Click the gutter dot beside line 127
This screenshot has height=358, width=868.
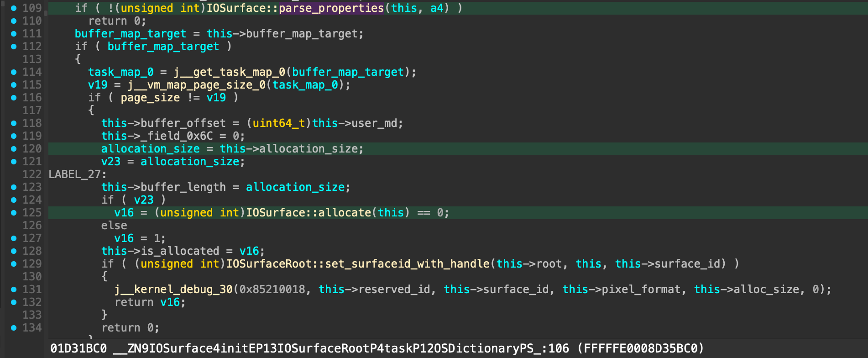14,238
